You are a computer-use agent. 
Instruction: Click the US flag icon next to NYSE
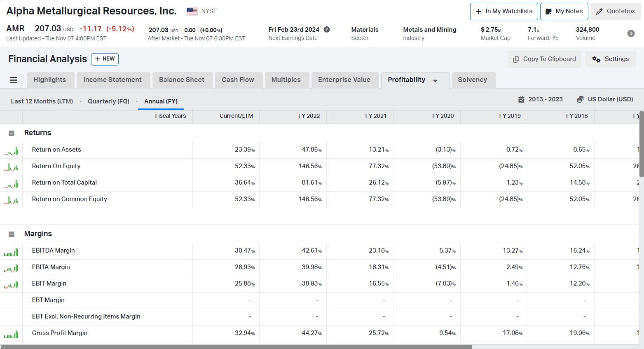pyautogui.click(x=192, y=11)
